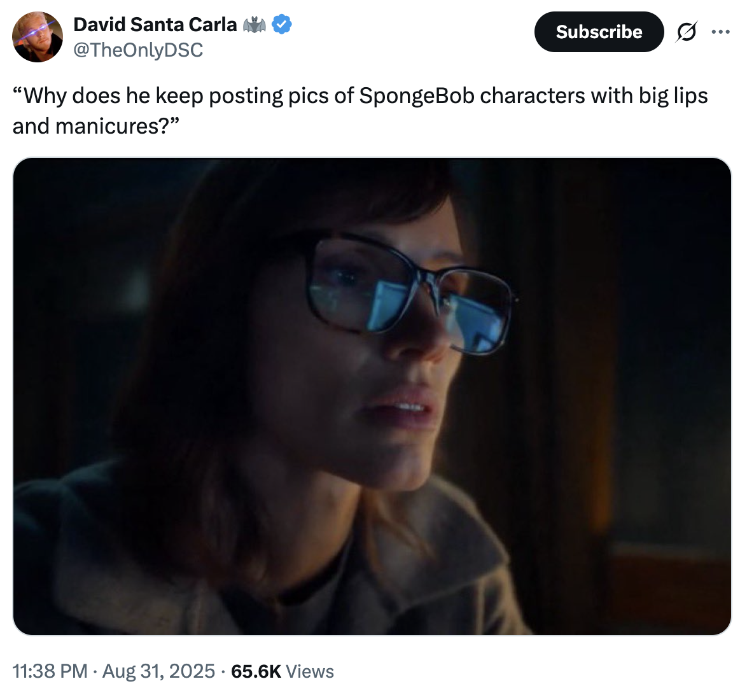This screenshot has height=700, width=747.
Task: Click David Santa Carla's profile avatar
Action: point(38,37)
